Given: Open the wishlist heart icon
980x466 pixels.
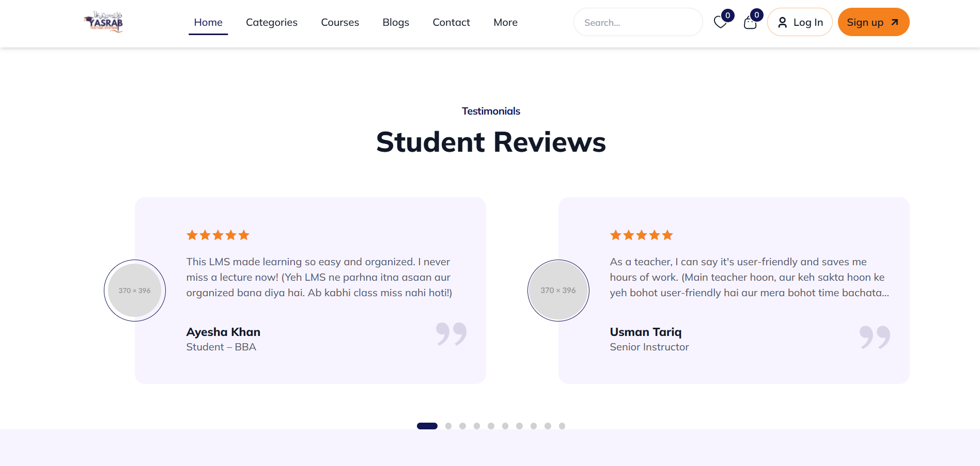Looking at the screenshot, I should 720,23.
